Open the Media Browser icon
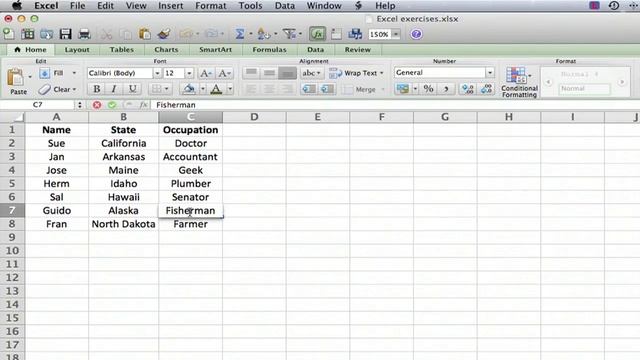 click(x=355, y=34)
